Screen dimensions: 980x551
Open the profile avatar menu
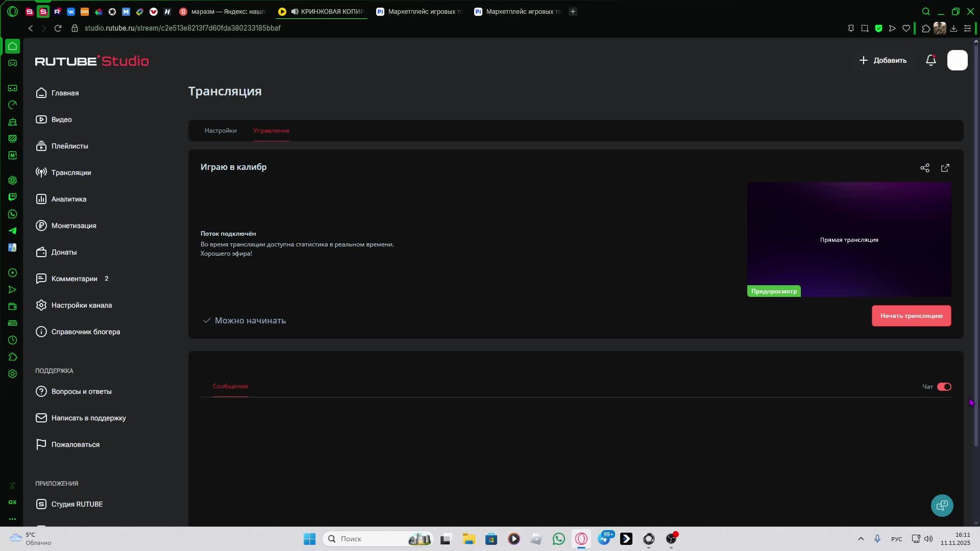[957, 60]
